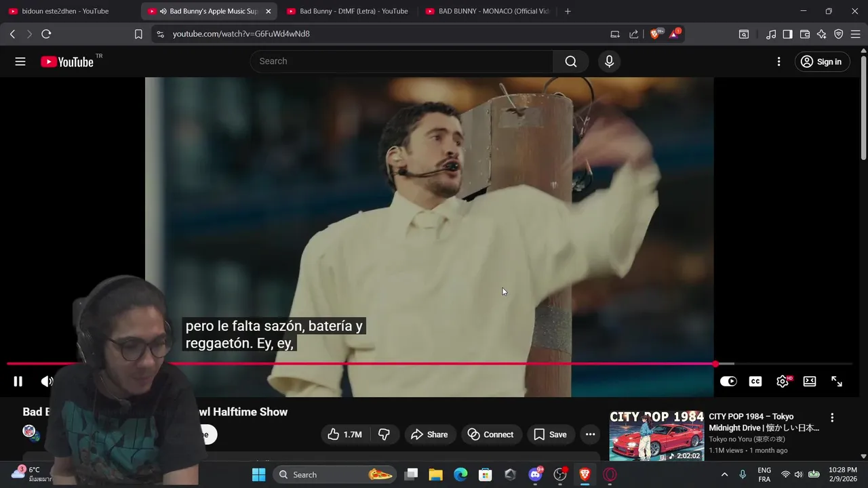Open the YouTube hamburger guide menu
The image size is (868, 488).
[x=20, y=62]
